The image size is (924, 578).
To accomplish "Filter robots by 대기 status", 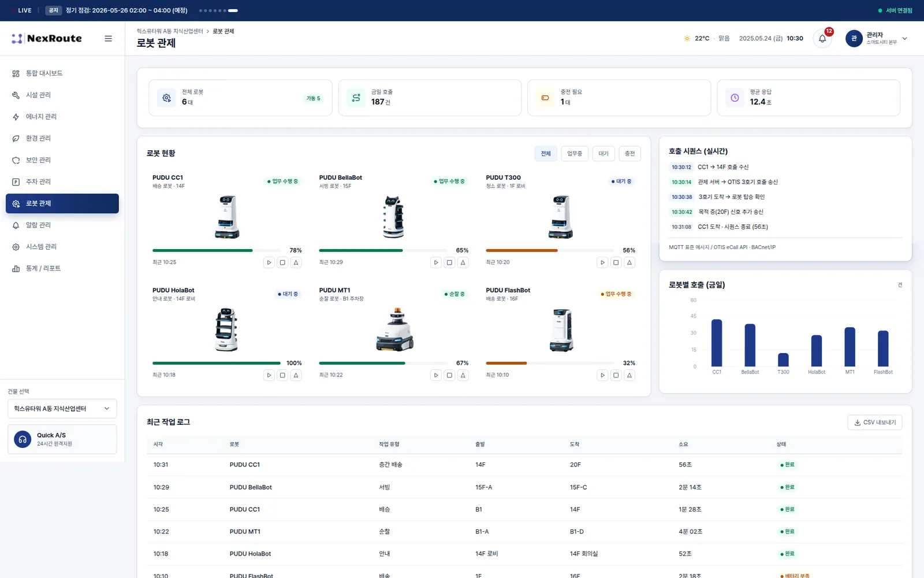I will [603, 154].
